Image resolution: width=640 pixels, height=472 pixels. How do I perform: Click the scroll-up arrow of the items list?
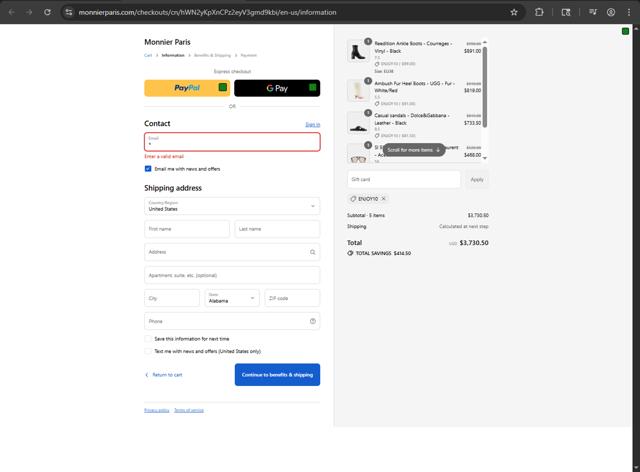tap(485, 42)
